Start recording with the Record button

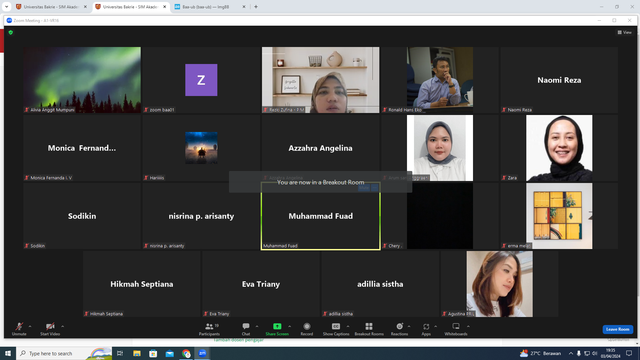click(x=307, y=329)
